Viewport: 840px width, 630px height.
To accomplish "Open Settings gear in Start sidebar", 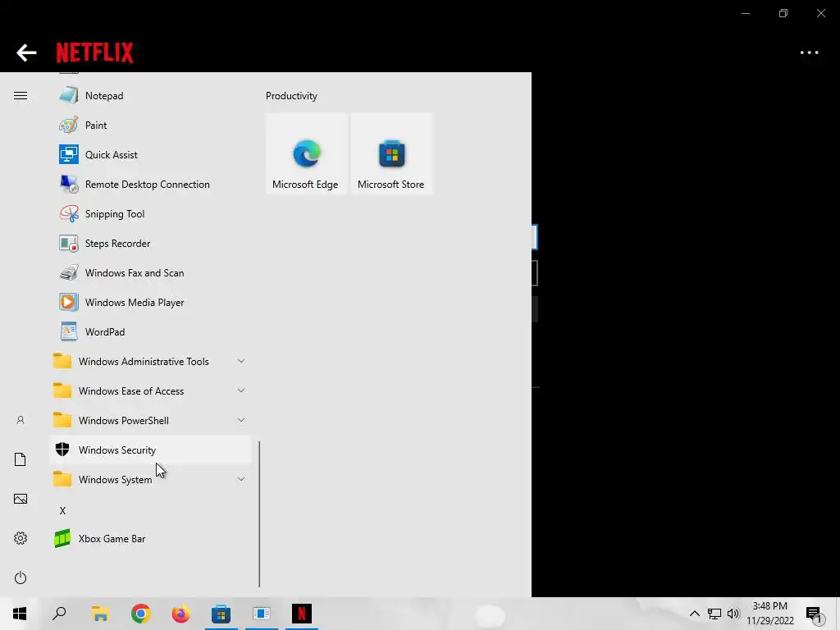I will point(21,538).
